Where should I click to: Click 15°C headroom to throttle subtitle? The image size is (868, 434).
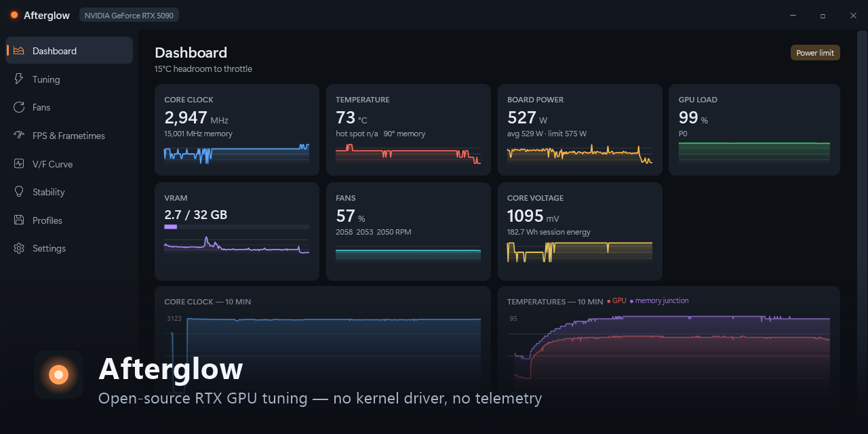click(203, 69)
